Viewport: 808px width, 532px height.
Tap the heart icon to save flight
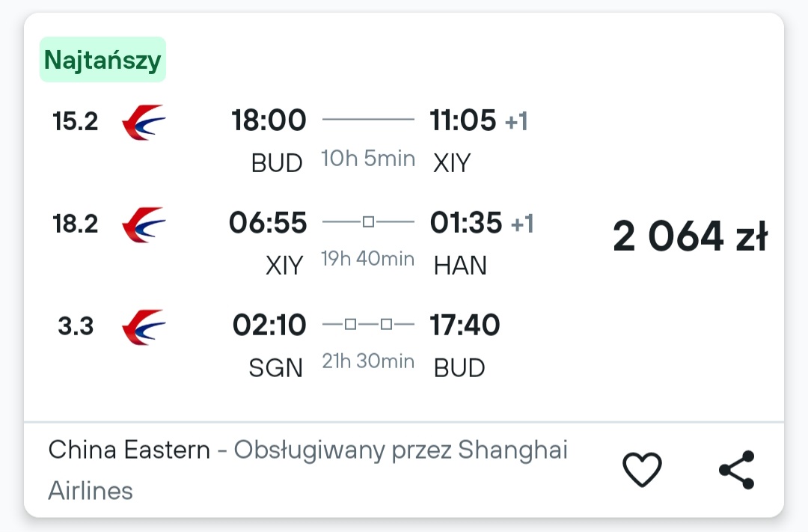[x=642, y=469]
